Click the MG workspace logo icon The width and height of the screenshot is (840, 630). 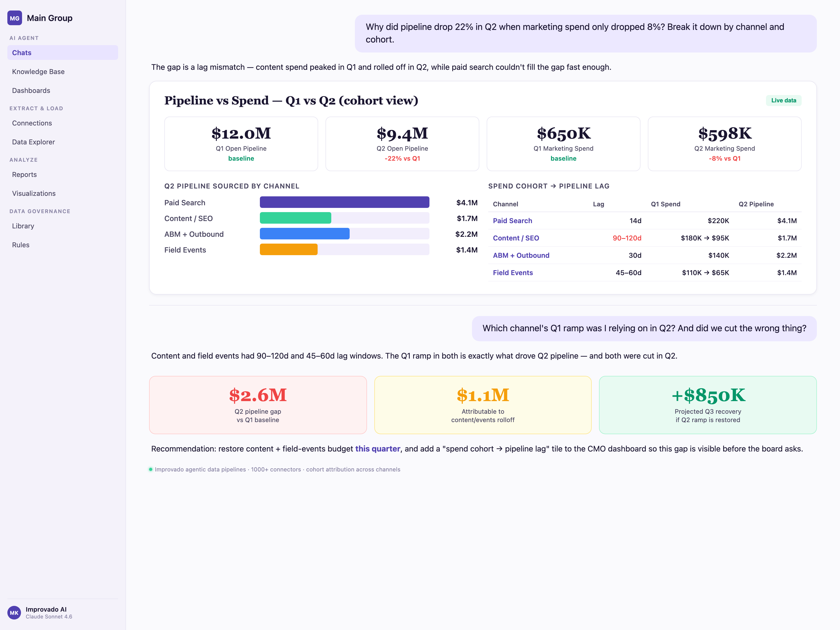coord(14,18)
